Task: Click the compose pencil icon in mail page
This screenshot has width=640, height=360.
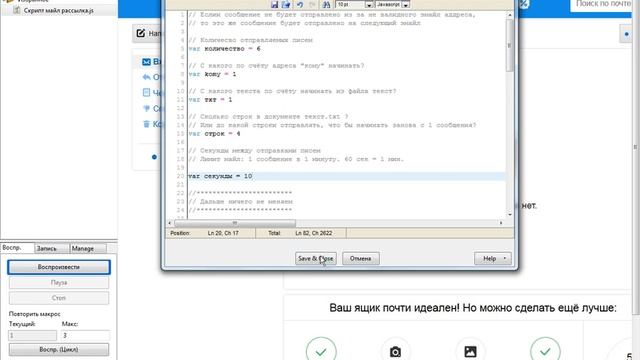Action: (x=141, y=33)
